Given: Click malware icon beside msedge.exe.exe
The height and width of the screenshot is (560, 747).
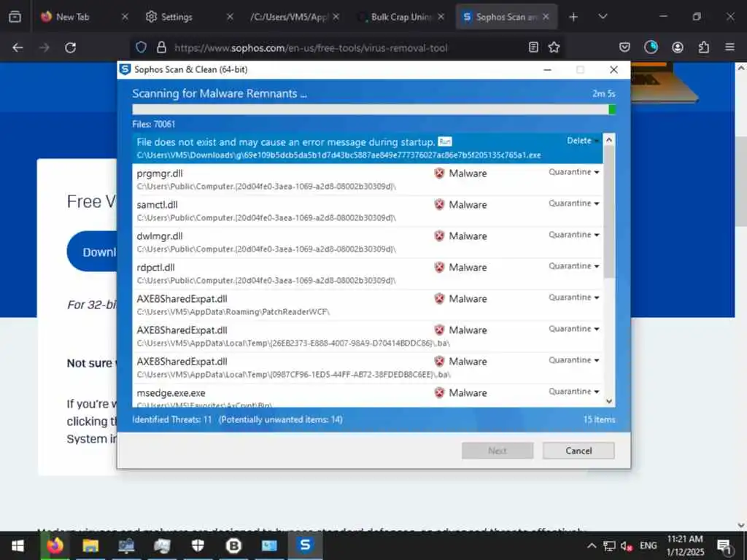Looking at the screenshot, I should coord(439,392).
